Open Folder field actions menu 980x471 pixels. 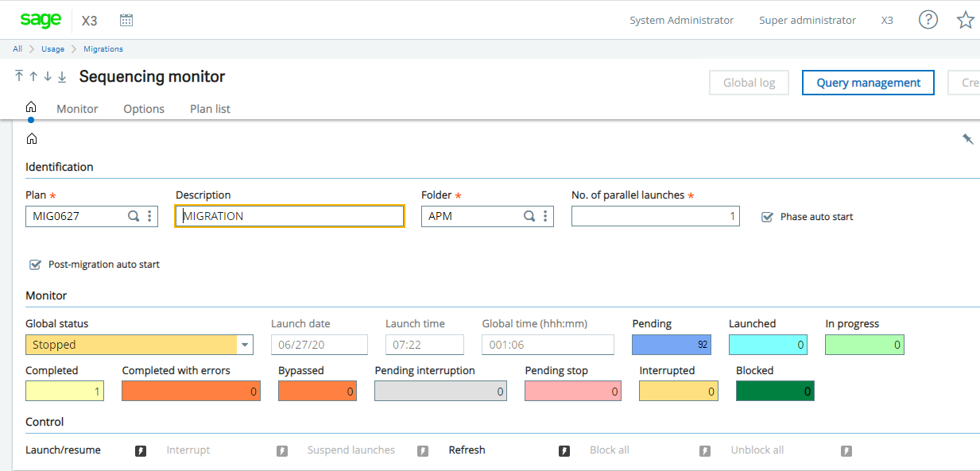tap(545, 216)
